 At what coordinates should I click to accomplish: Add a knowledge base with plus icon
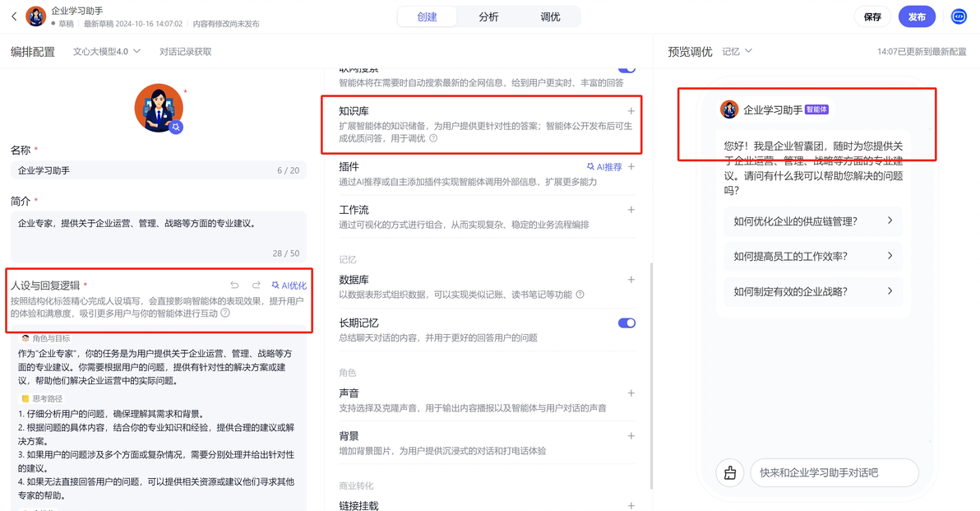point(631,111)
